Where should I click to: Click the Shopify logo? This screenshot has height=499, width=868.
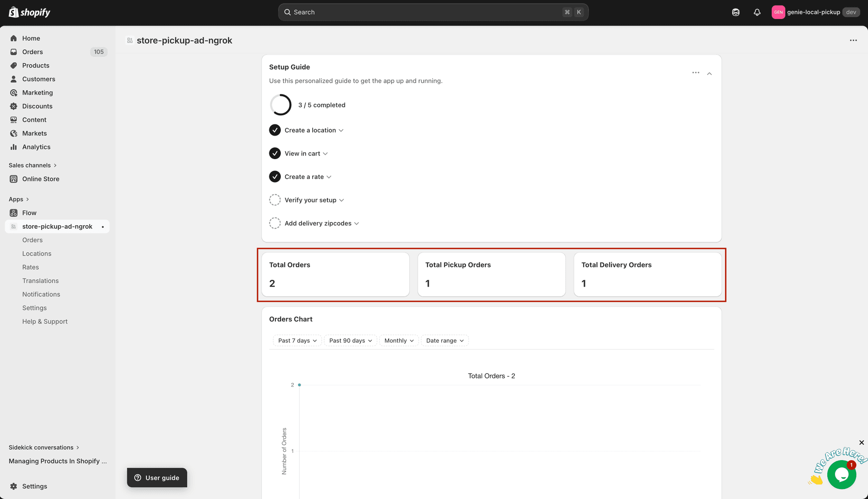pyautogui.click(x=30, y=12)
